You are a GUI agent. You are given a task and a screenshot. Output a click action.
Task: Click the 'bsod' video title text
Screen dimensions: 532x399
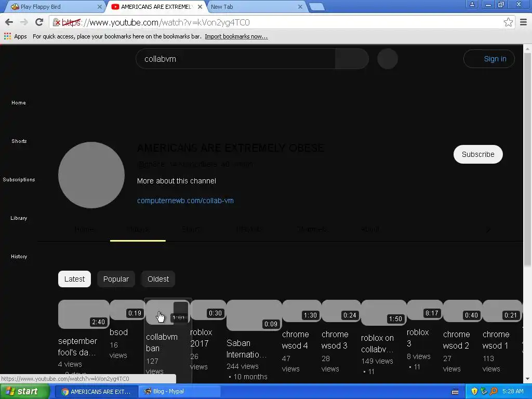119,332
